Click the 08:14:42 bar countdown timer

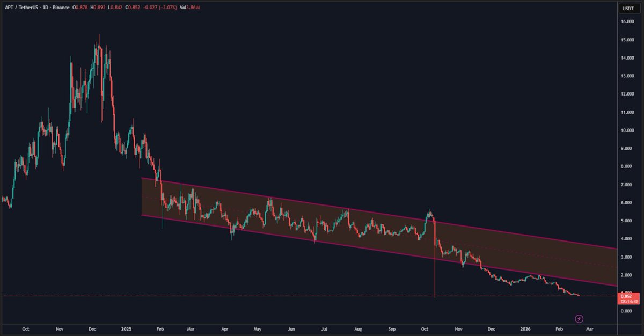pos(628,302)
